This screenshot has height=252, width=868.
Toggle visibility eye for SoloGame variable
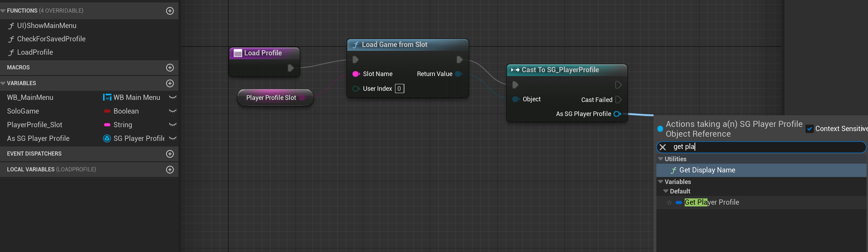[x=172, y=111]
